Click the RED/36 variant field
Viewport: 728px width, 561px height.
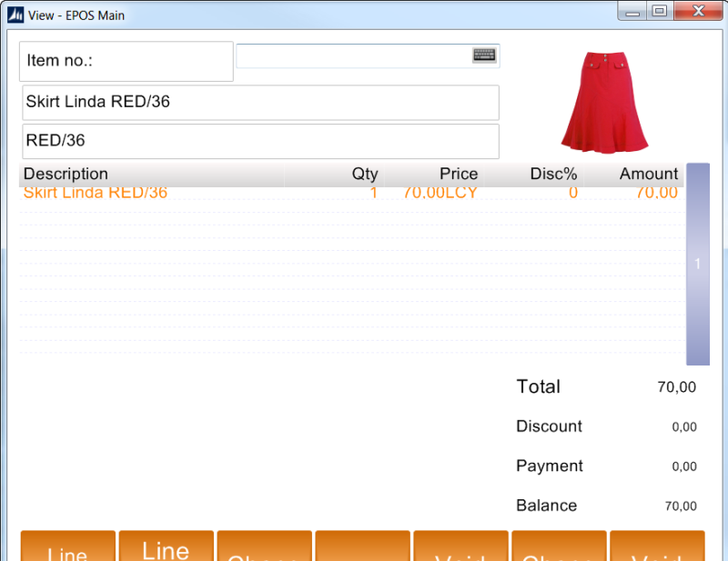(260, 141)
